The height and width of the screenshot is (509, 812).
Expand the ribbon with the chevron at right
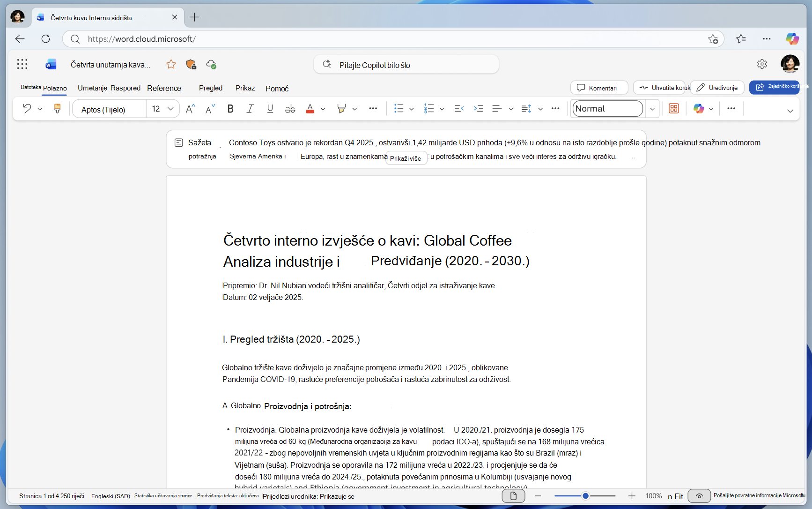790,111
